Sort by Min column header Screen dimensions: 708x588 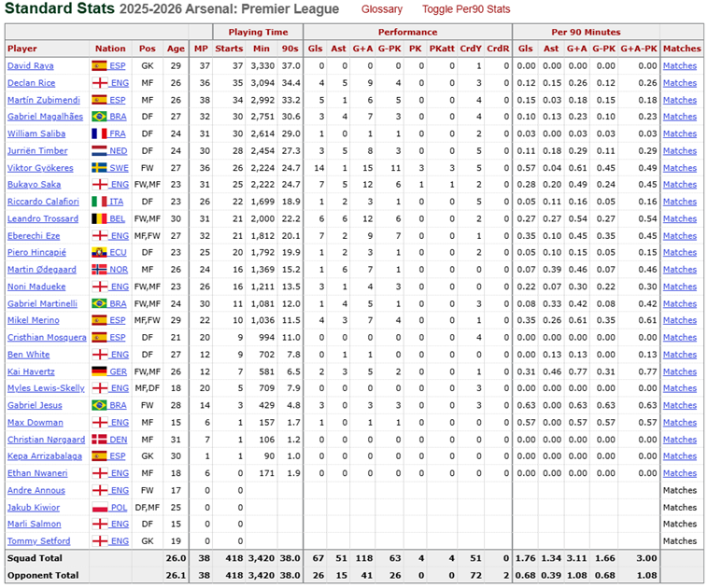coord(261,49)
